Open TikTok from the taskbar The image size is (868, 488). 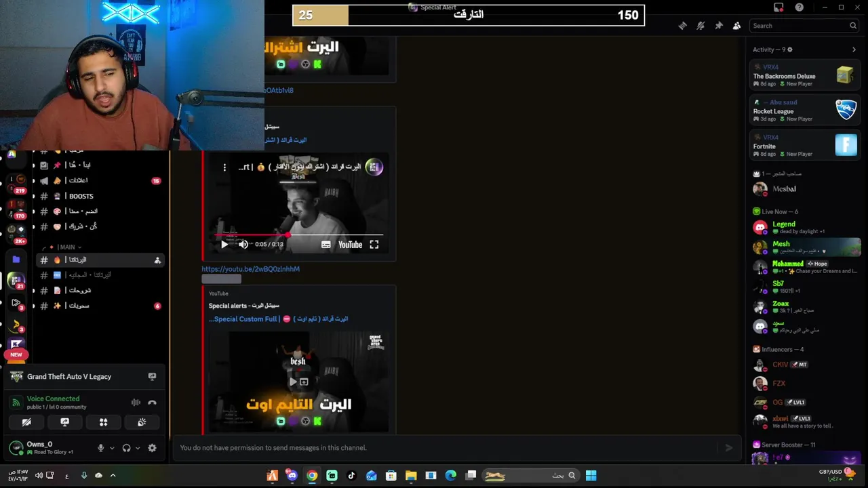coord(351,476)
